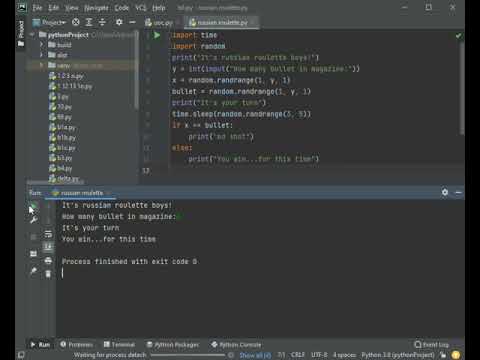Select the russian roulette.py editor tab

(x=223, y=23)
